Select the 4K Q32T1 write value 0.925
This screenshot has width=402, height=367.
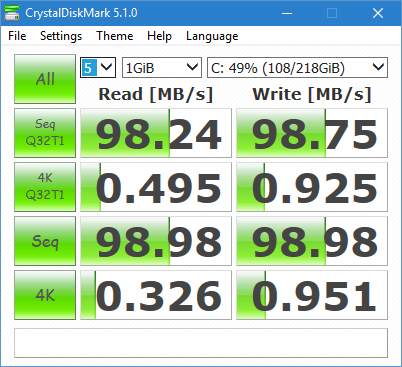click(x=312, y=187)
